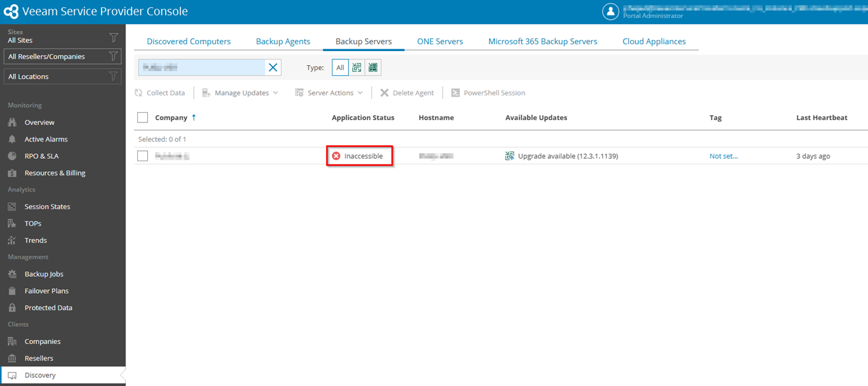Screen dimensions: 868x386
Task: Click the Trends chart icon
Action: point(12,240)
